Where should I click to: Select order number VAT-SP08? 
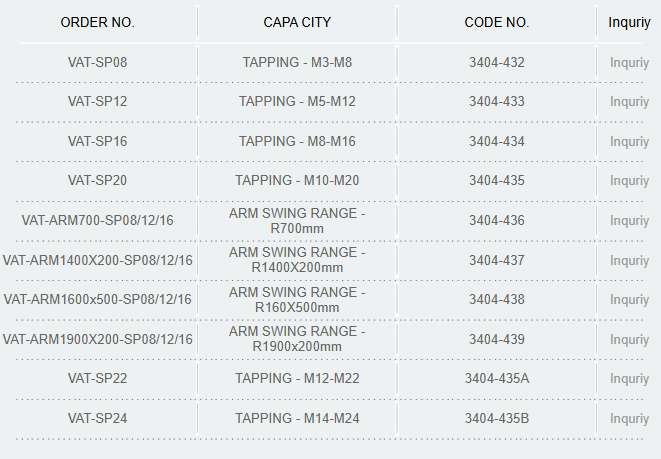point(97,62)
